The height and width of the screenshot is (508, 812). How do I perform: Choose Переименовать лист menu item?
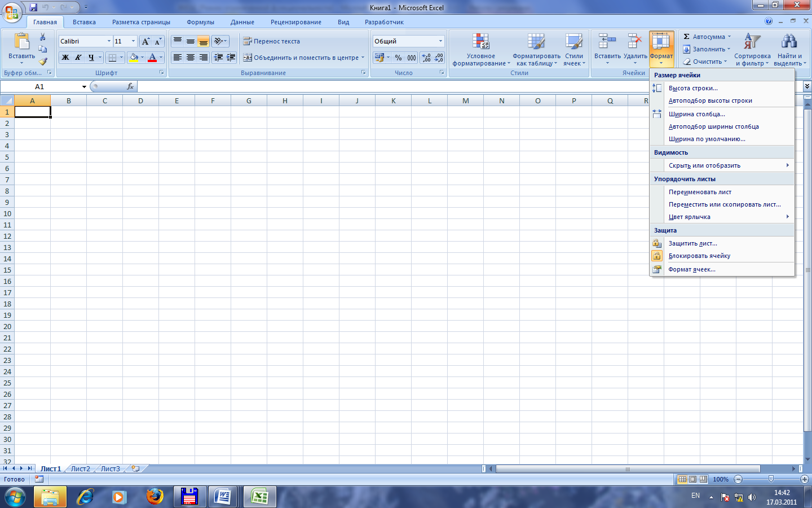tap(722, 192)
